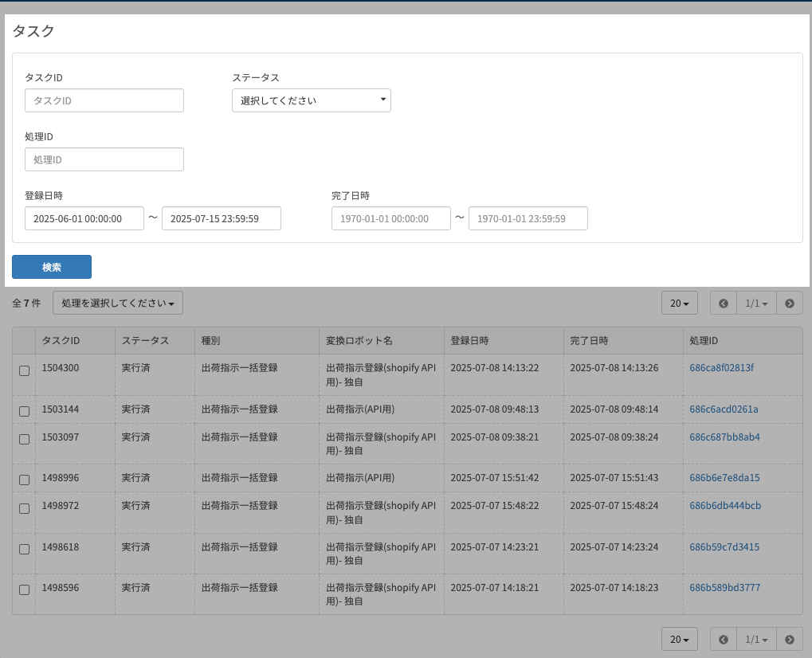Select the checkbox for task 1498996

[24, 480]
